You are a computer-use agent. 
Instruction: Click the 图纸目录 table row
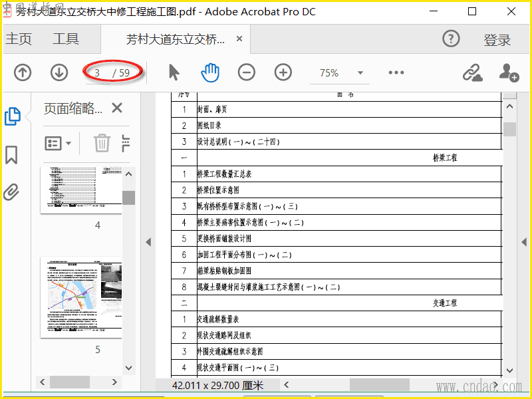click(336, 126)
